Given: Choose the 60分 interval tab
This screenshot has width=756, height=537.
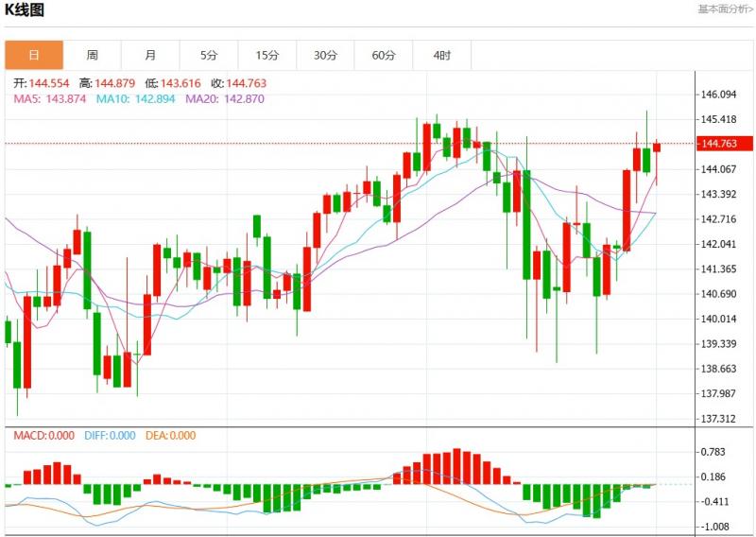Looking at the screenshot, I should coord(384,56).
